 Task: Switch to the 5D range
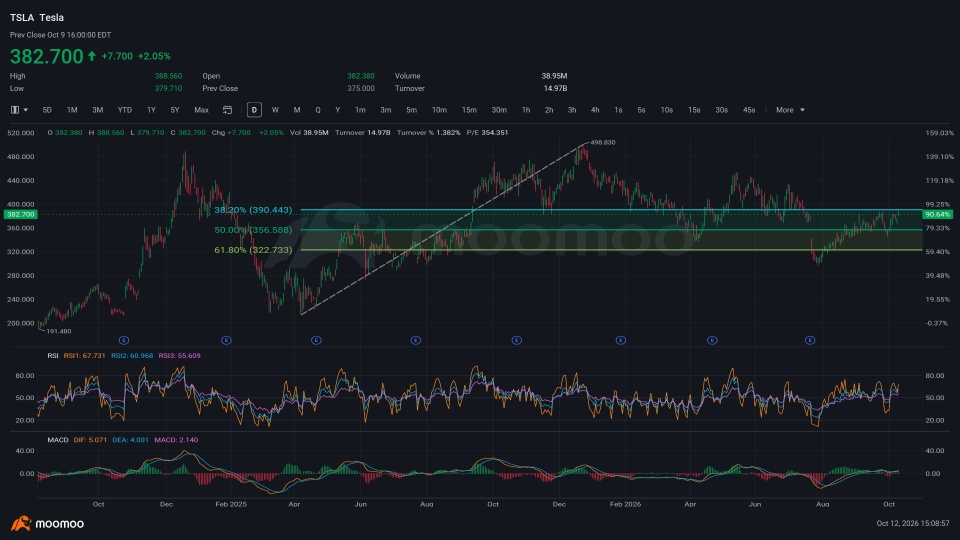pyautogui.click(x=47, y=110)
